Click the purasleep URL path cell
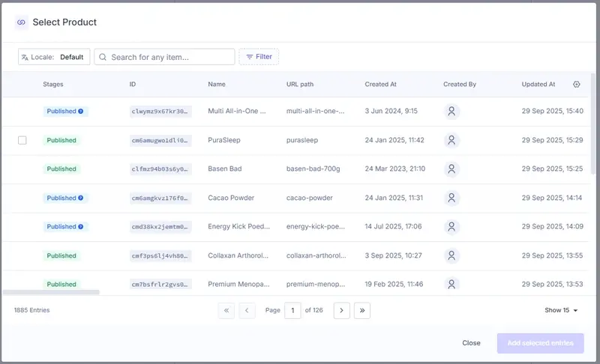600x364 pixels. coord(302,140)
